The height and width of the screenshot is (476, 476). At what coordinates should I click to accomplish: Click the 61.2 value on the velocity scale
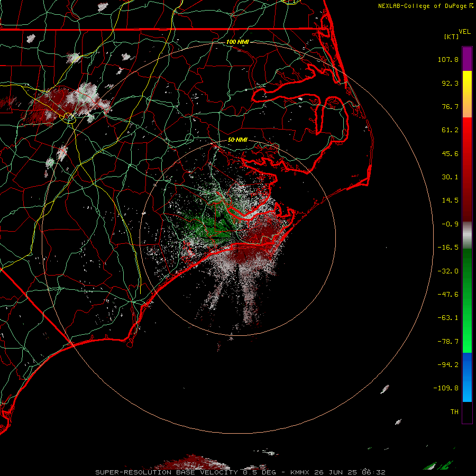click(450, 130)
